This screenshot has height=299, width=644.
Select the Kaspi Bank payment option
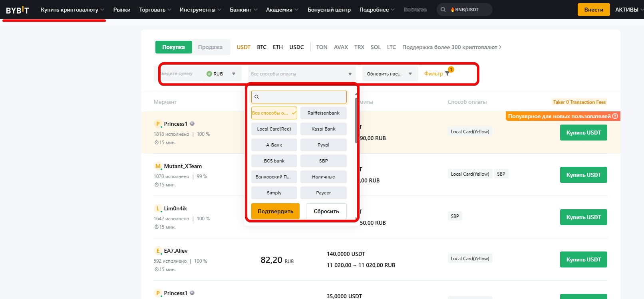(x=324, y=129)
